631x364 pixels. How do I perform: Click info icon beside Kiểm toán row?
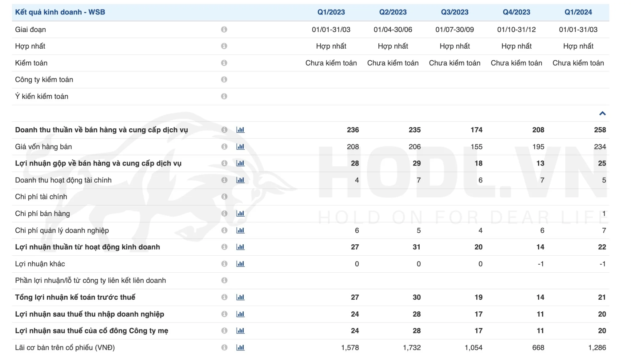tap(224, 63)
